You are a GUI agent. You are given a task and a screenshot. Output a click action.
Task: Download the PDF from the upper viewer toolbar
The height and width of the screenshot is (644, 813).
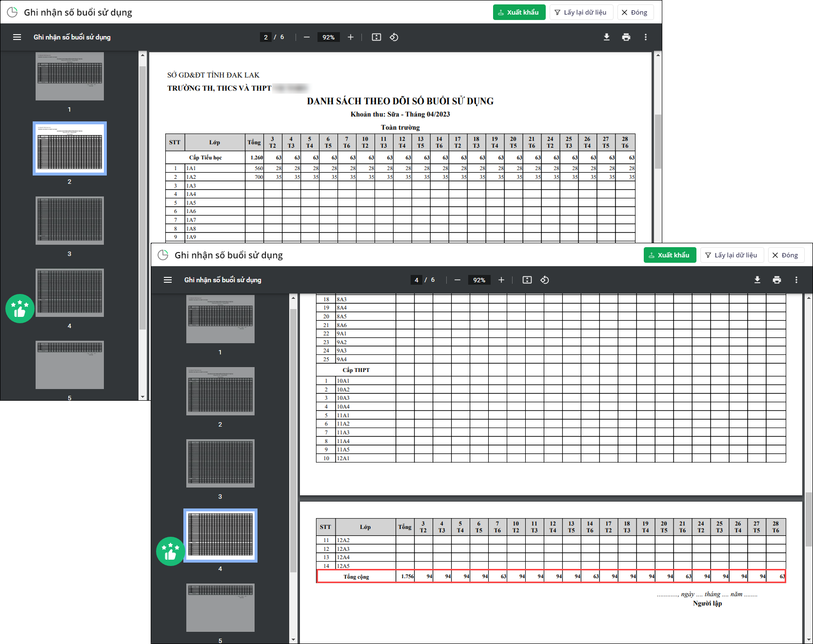[606, 37]
